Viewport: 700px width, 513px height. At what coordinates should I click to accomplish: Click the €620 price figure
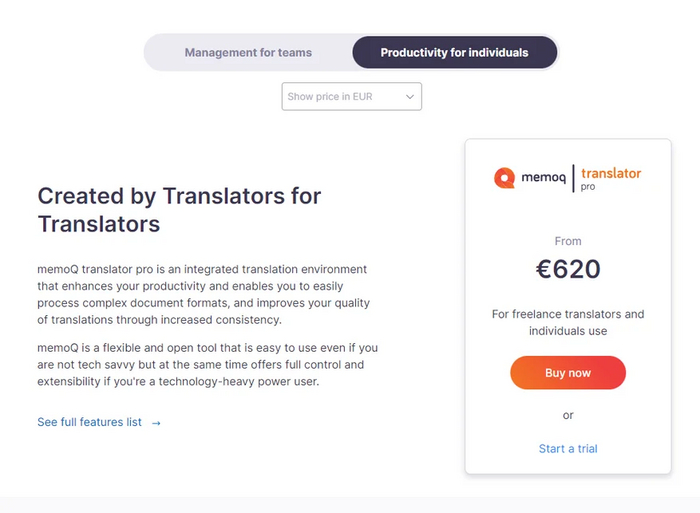pyautogui.click(x=568, y=269)
